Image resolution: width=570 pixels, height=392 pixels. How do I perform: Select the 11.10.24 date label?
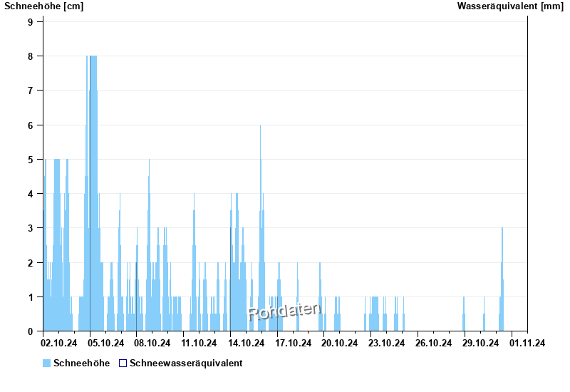[199, 343]
